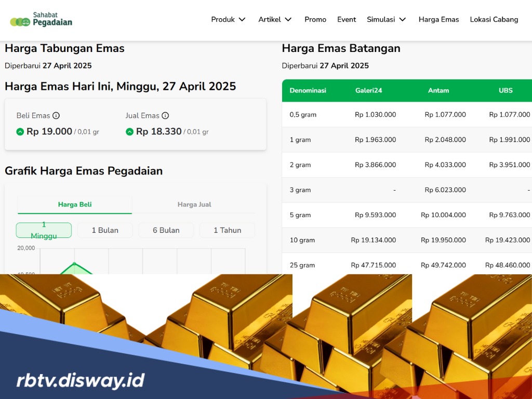Click the green up-arrow beside Rp 18.330
This screenshot has width=532, height=399.
129,131
